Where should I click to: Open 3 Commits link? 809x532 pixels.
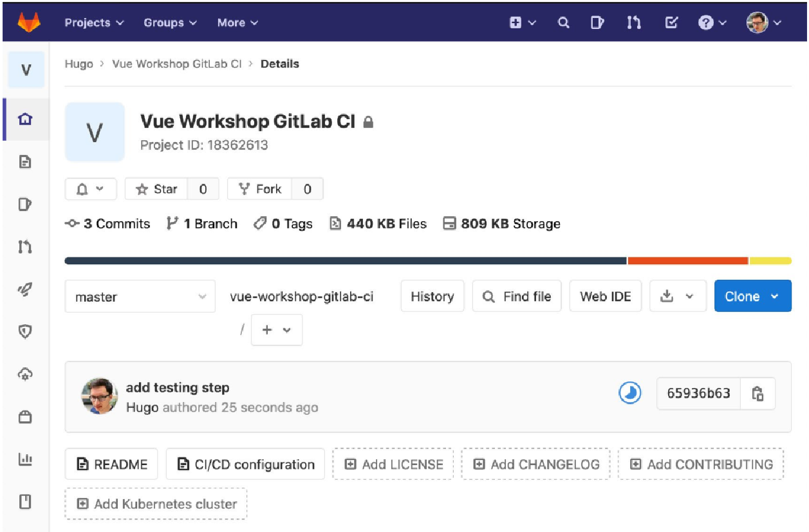(107, 224)
